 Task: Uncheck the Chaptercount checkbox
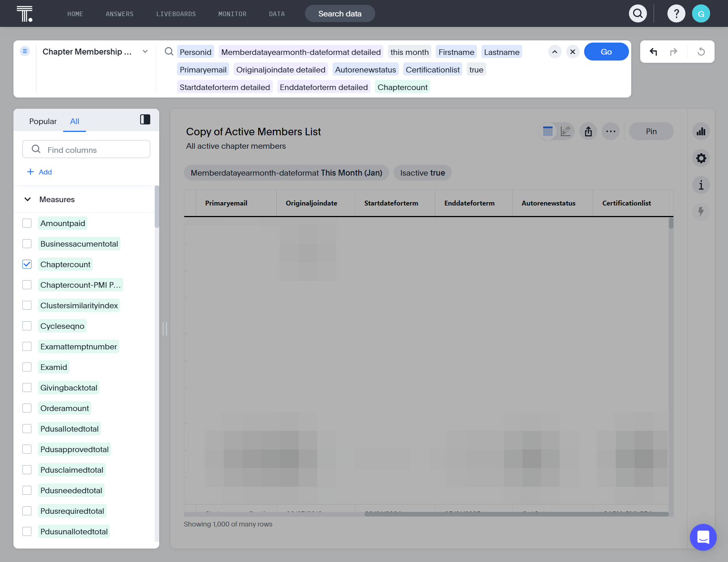27,264
